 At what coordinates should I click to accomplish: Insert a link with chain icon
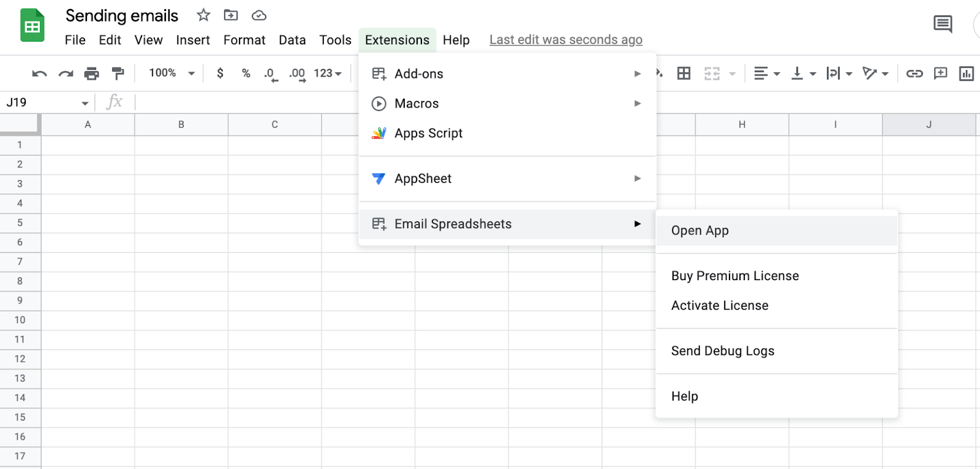(914, 74)
